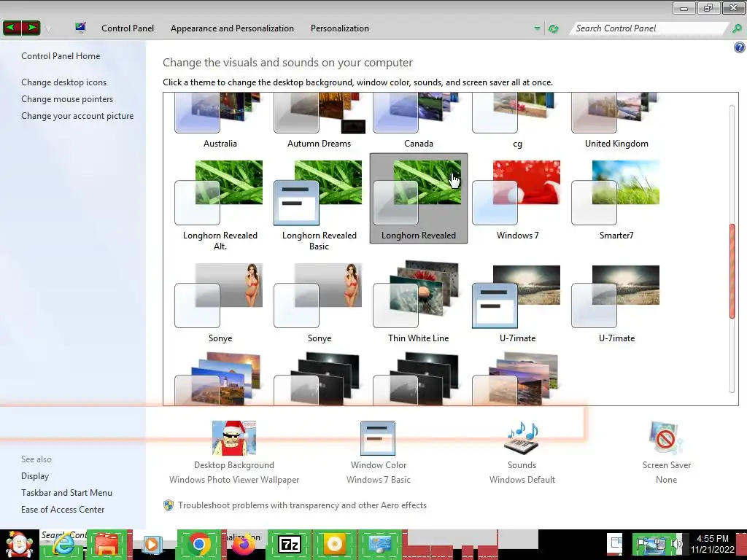The height and width of the screenshot is (560, 747).
Task: Apply the Autumn Dreams theme
Action: coord(320,121)
